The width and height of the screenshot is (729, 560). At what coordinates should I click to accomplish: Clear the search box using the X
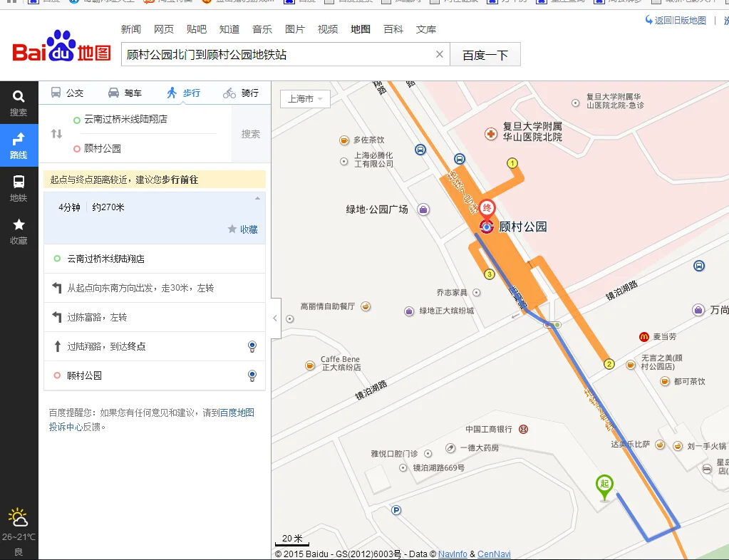coord(440,53)
